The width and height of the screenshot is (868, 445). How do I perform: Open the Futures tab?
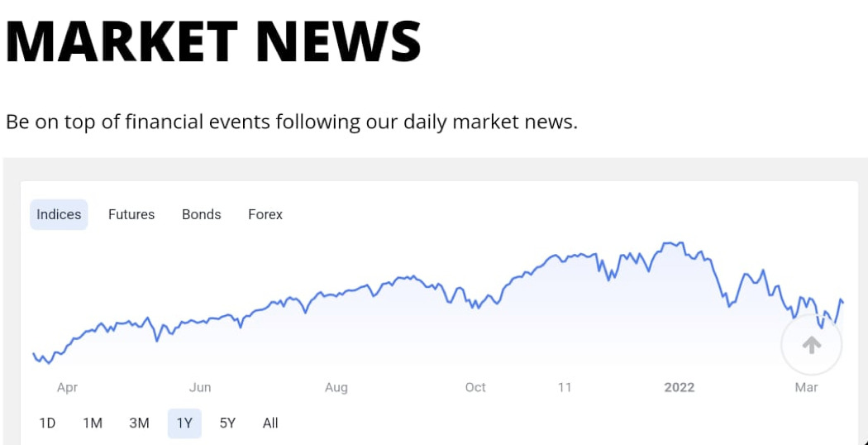131,214
